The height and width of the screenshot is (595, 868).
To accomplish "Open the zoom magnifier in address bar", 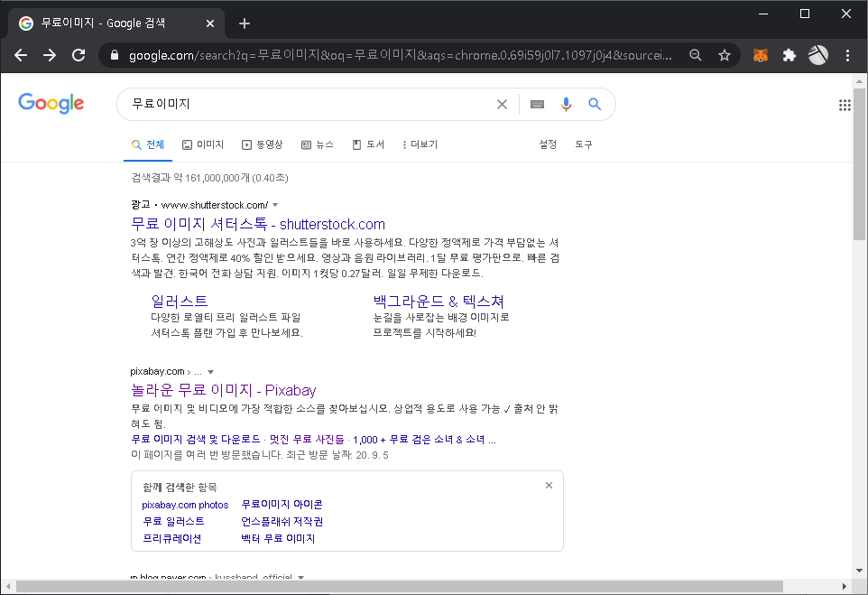I will (x=696, y=55).
